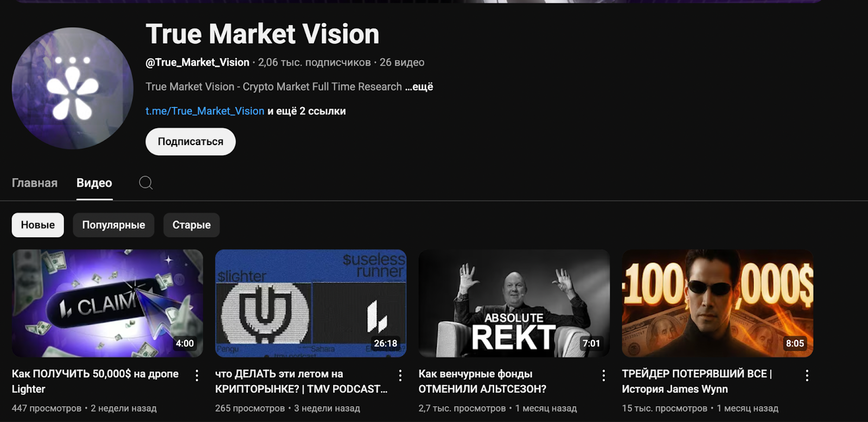
Task: Open options menu for TMV PODCAST video
Action: coord(400,375)
